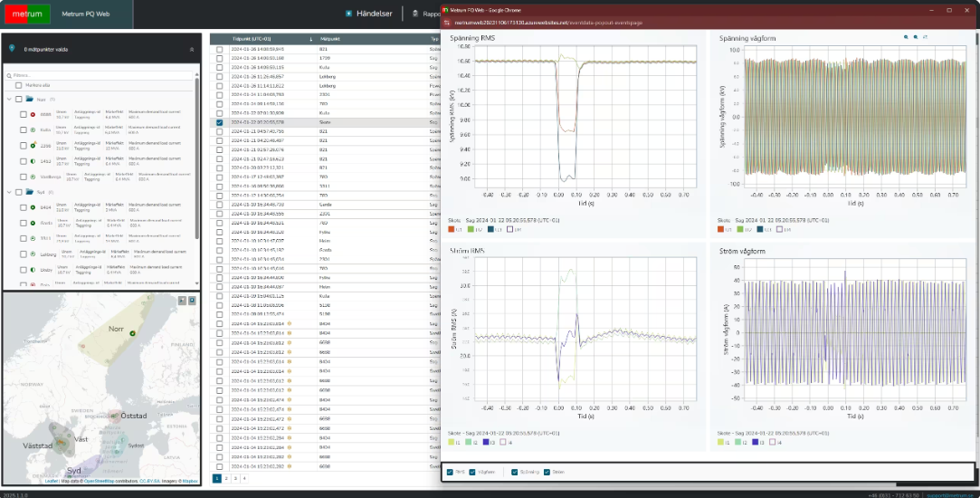Image resolution: width=980 pixels, height=498 pixels.
Task: Uncheck the Vågform checkbox in popup bottom bar
Action: pos(472,473)
